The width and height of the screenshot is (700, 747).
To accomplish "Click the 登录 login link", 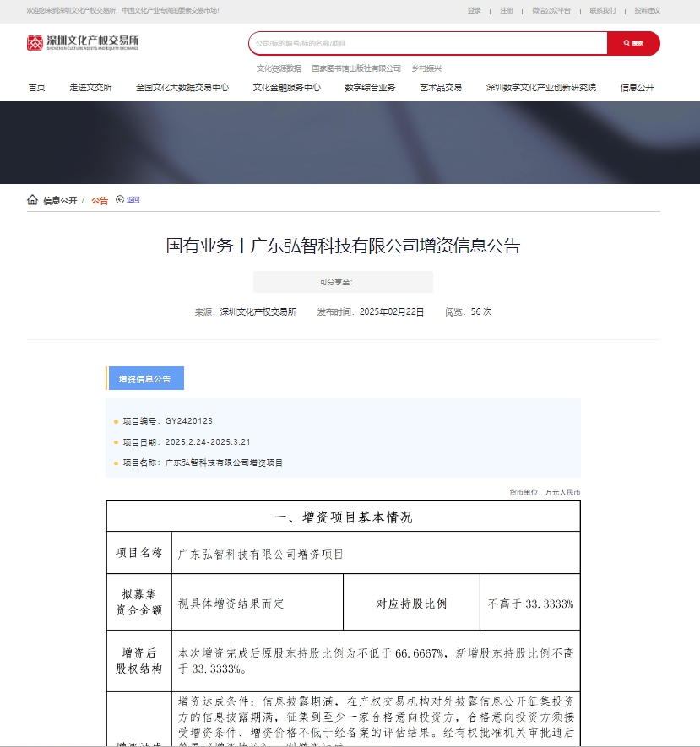I will coord(475,11).
